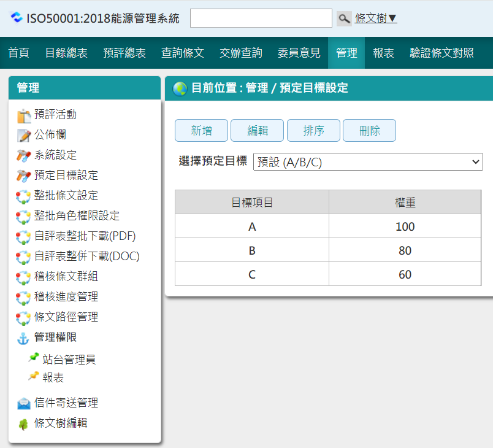Switch to the 委員意見 tab
This screenshot has width=493, height=448.
click(299, 53)
